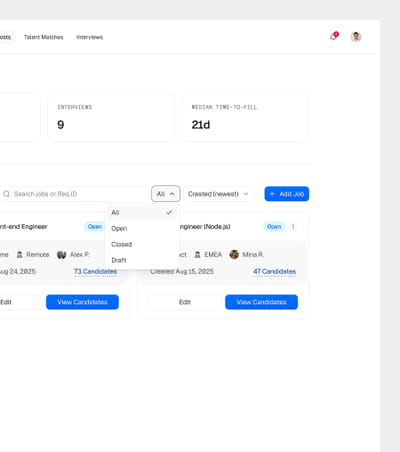This screenshot has height=452, width=400.
Task: Click the checkmark beside All option
Action: pyautogui.click(x=169, y=212)
